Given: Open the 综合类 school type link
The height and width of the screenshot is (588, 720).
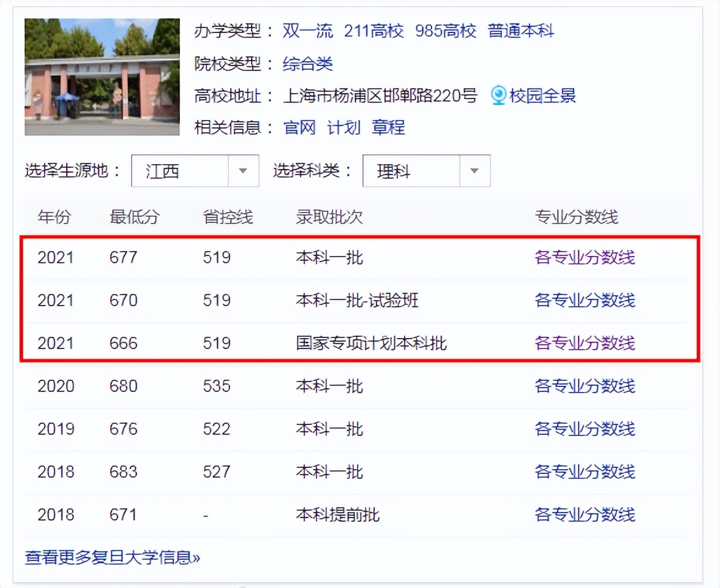Looking at the screenshot, I should 308,64.
